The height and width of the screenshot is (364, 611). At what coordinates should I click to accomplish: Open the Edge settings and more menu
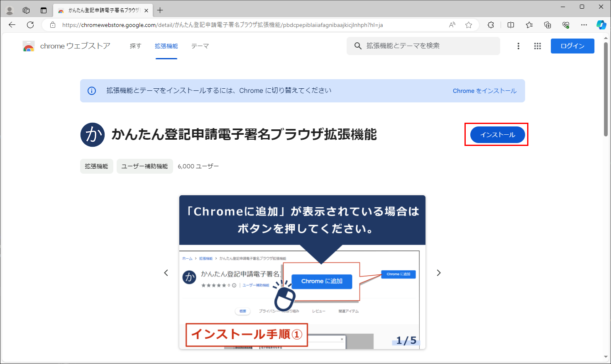pos(584,25)
